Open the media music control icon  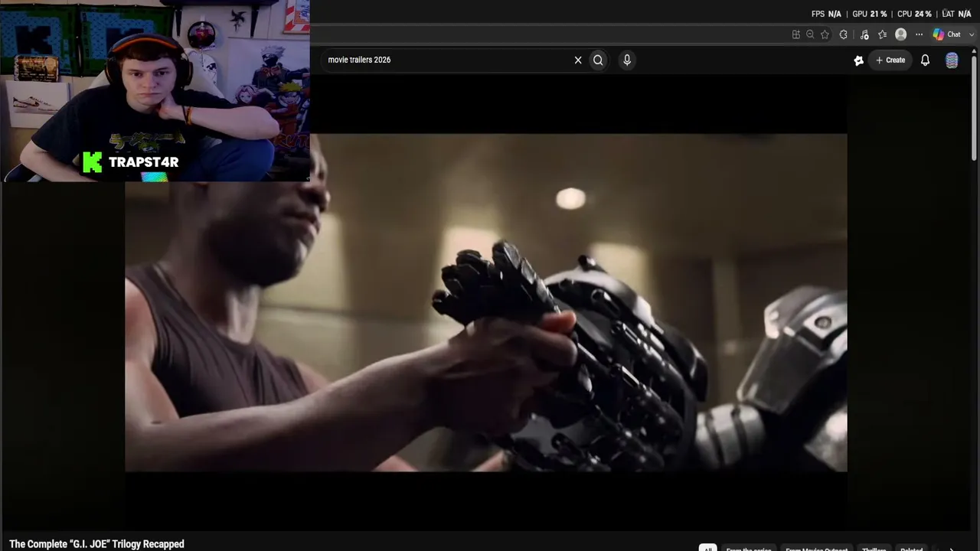[864, 34]
